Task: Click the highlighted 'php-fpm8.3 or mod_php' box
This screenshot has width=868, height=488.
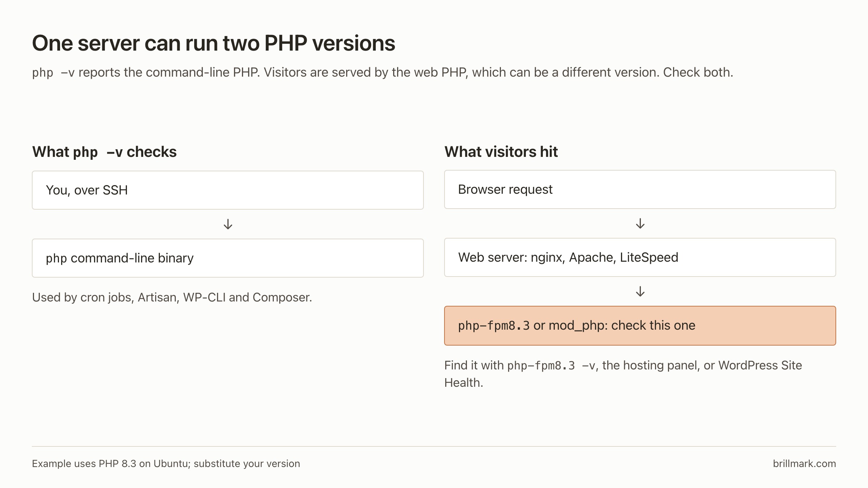Action: coord(640,326)
